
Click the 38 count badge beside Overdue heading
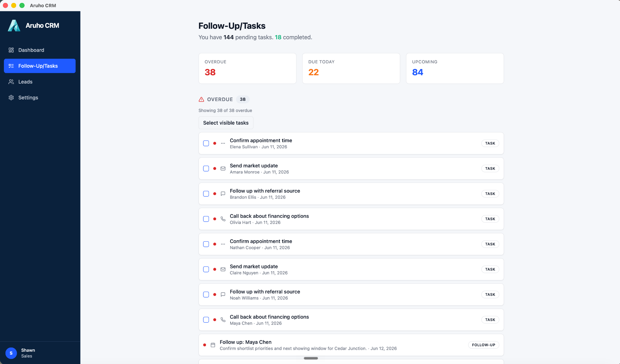click(x=243, y=99)
